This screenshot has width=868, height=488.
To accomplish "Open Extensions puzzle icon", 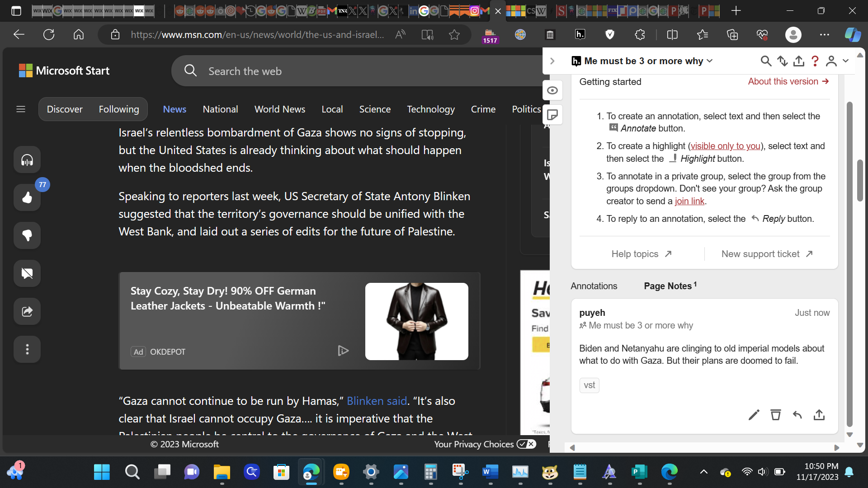I will pos(640,35).
